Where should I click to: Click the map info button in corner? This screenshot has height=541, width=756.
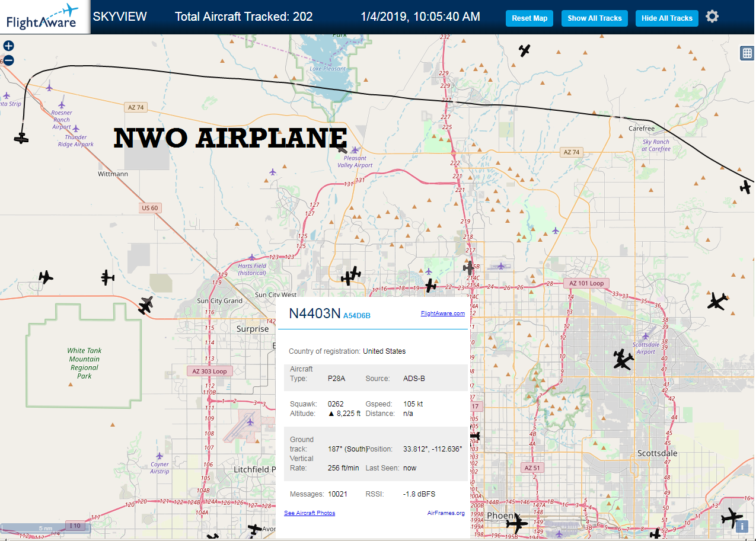(741, 526)
